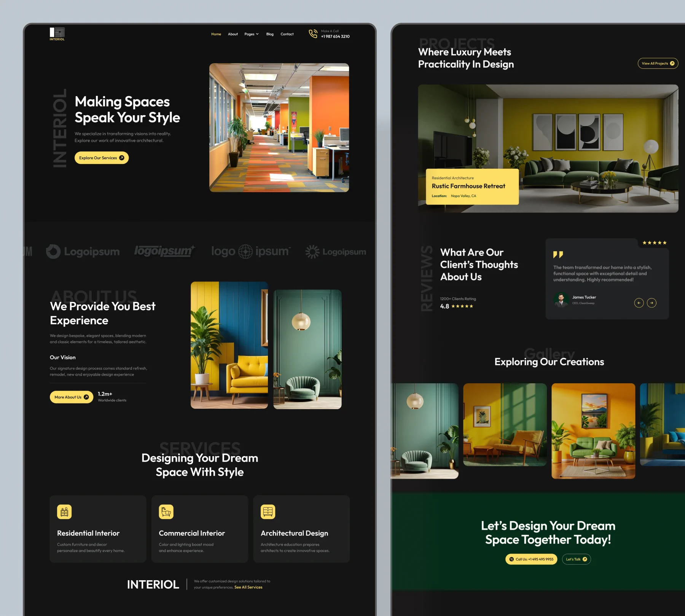Open the gallery image with the green sofa
The width and height of the screenshot is (685, 616).
pos(593,431)
